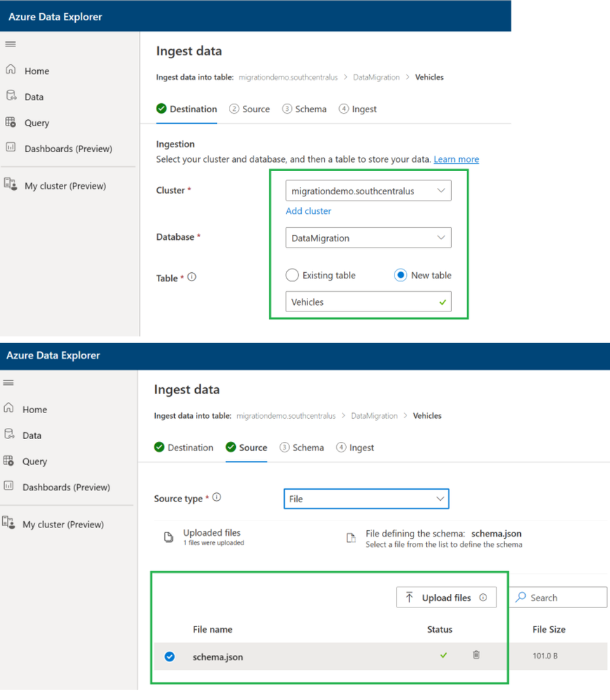Click magnifier icon in Search box
Screen dimensions: 610x700
coord(521,597)
